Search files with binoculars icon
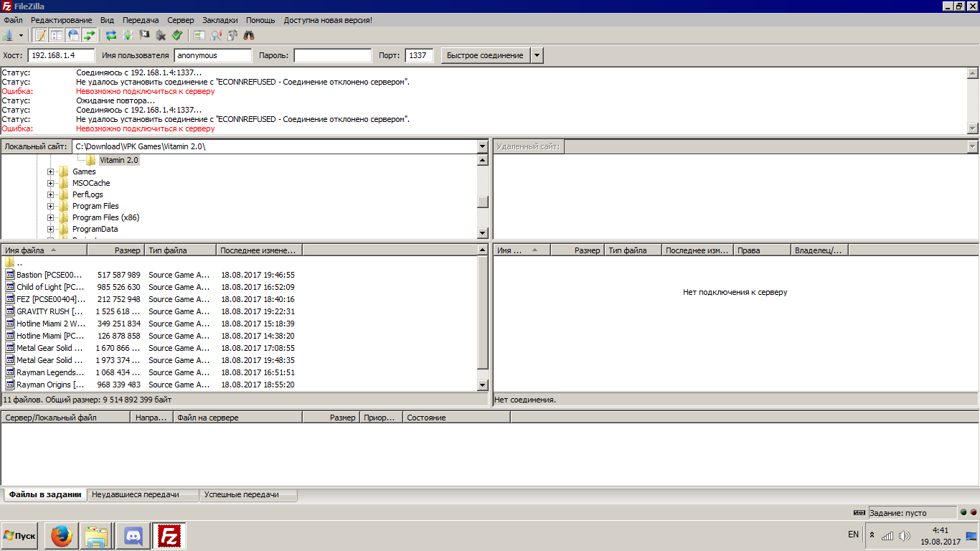The height and width of the screenshot is (551, 980). pyautogui.click(x=249, y=34)
